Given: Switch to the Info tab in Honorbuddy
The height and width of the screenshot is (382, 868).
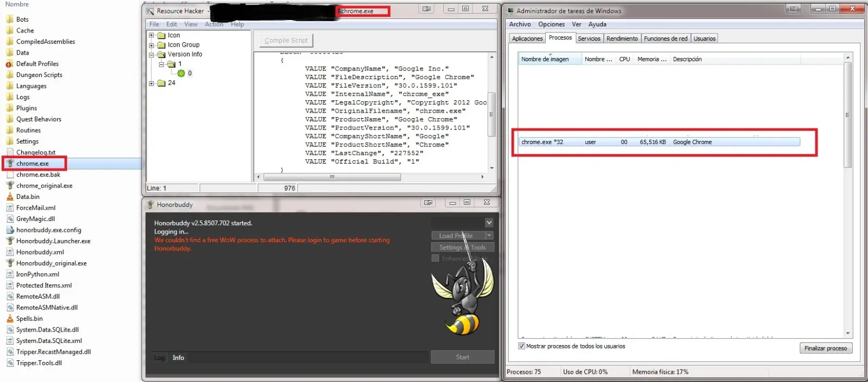Looking at the screenshot, I should pyautogui.click(x=178, y=358).
